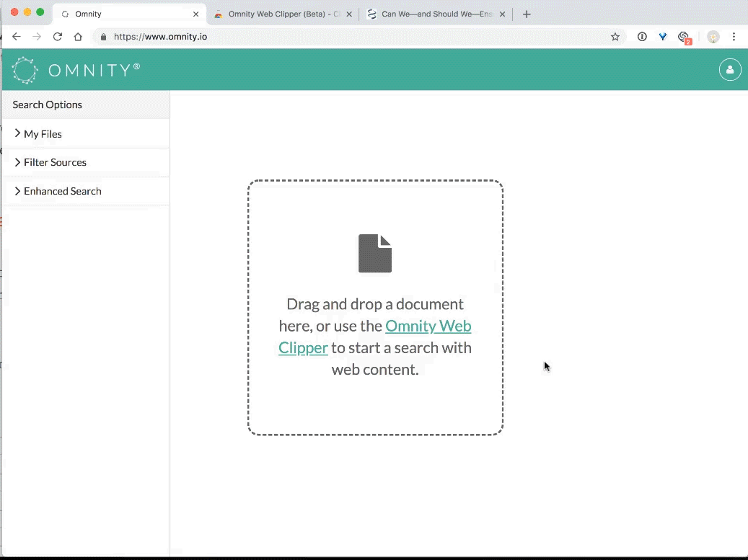The image size is (748, 560).
Task: Select the My Files label
Action: click(43, 134)
